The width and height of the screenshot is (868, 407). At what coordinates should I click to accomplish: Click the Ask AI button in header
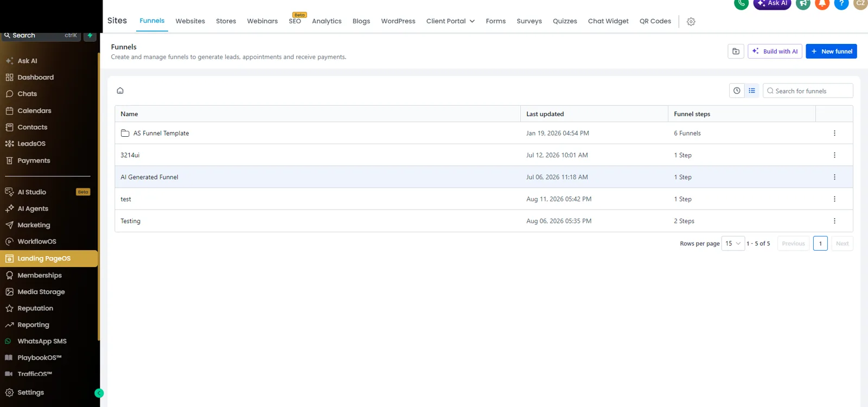[x=772, y=4]
